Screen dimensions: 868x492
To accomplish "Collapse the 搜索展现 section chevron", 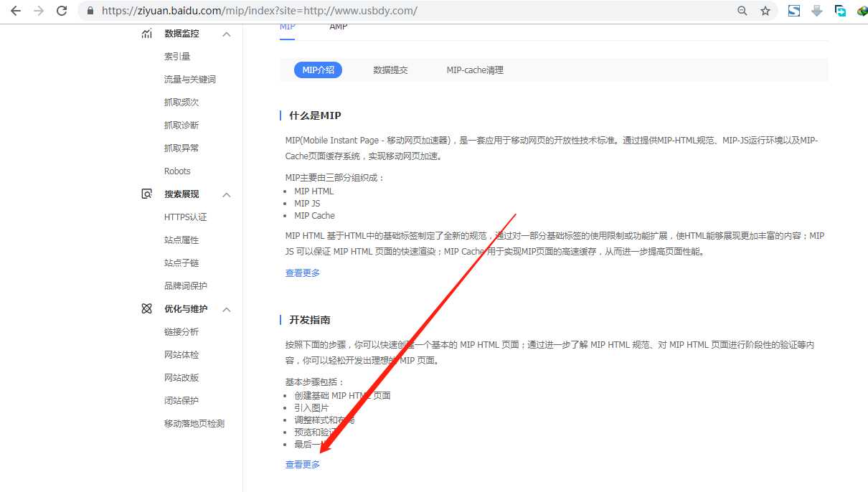I will [x=227, y=195].
